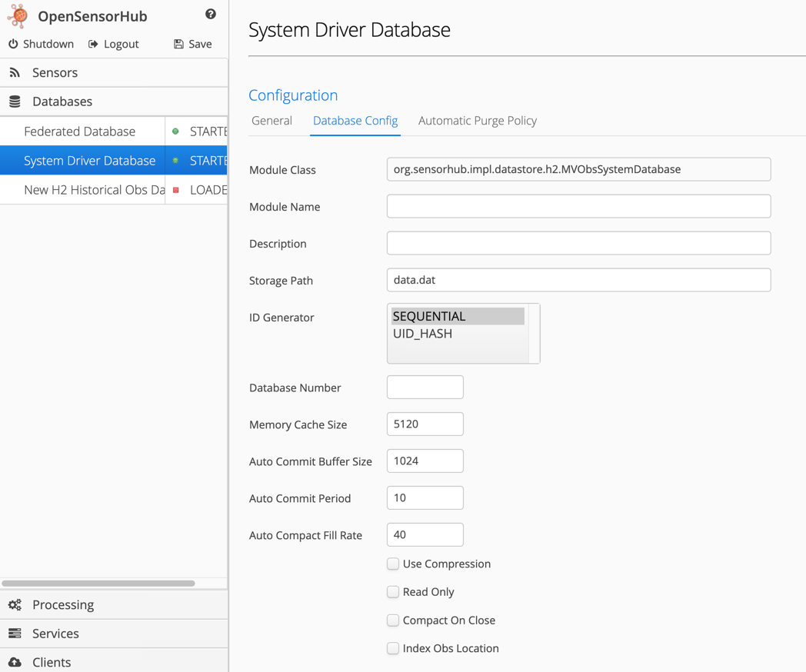Click the Shutdown power icon
The width and height of the screenshot is (806, 672).
click(13, 44)
